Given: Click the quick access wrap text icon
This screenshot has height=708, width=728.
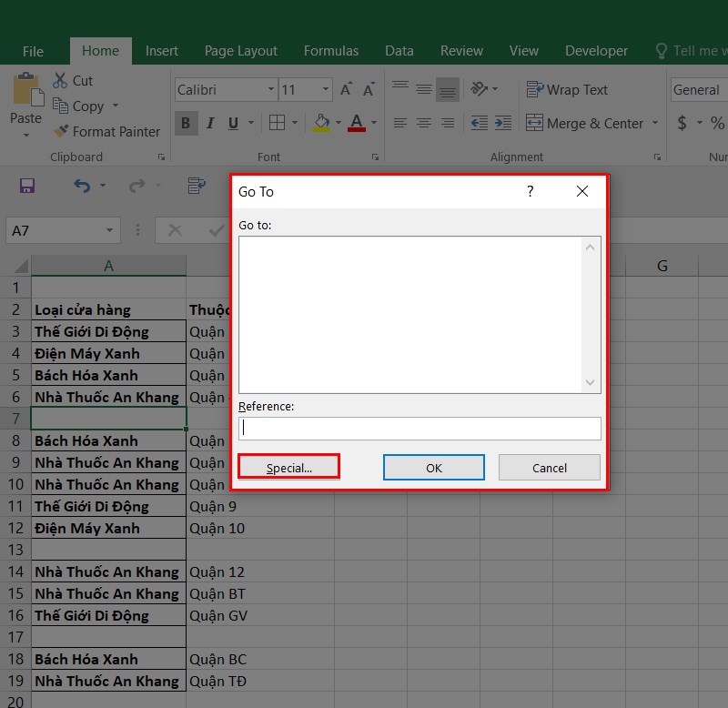Looking at the screenshot, I should coord(197,186).
